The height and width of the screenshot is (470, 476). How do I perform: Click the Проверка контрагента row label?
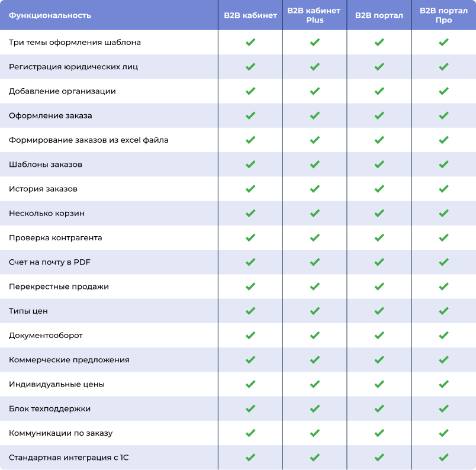point(56,238)
